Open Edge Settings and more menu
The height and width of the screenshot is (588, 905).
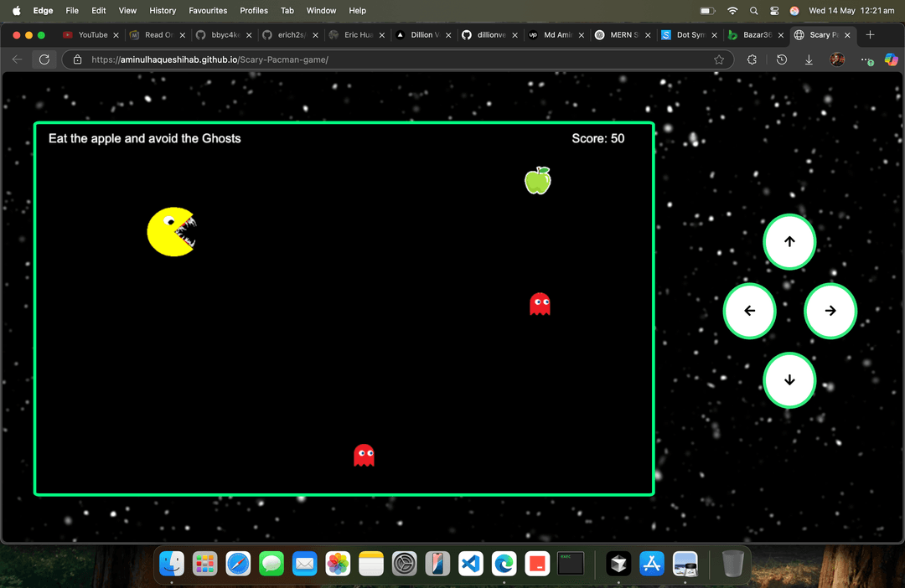[x=863, y=59]
